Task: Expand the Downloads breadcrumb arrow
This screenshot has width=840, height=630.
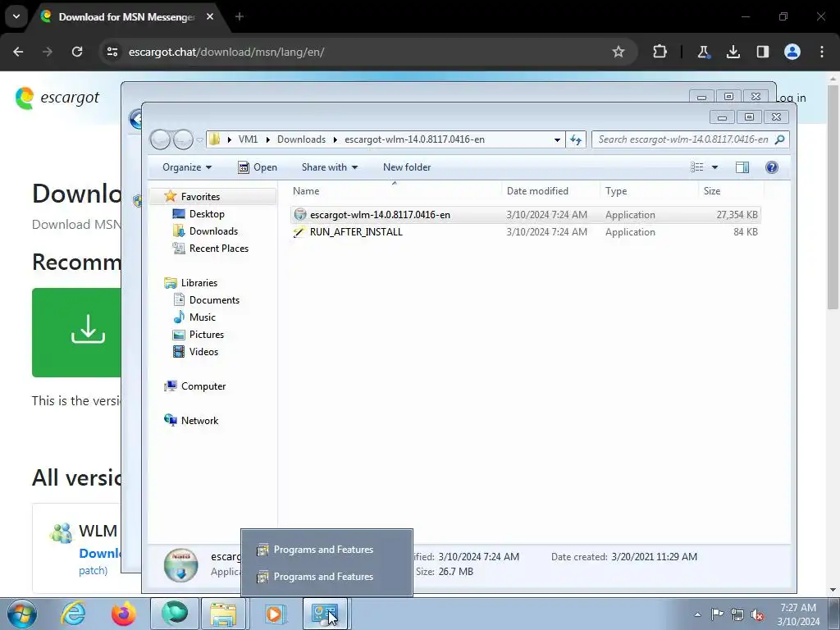Action: pyautogui.click(x=336, y=139)
